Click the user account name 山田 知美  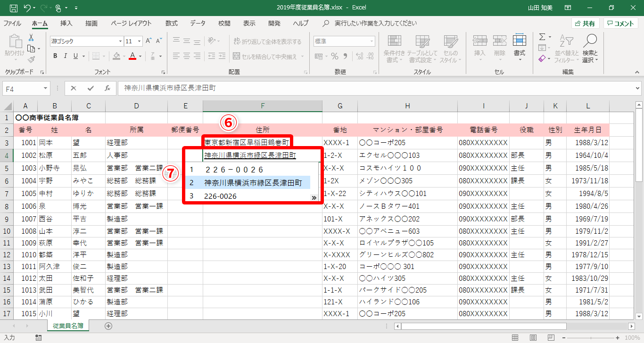[x=540, y=8]
